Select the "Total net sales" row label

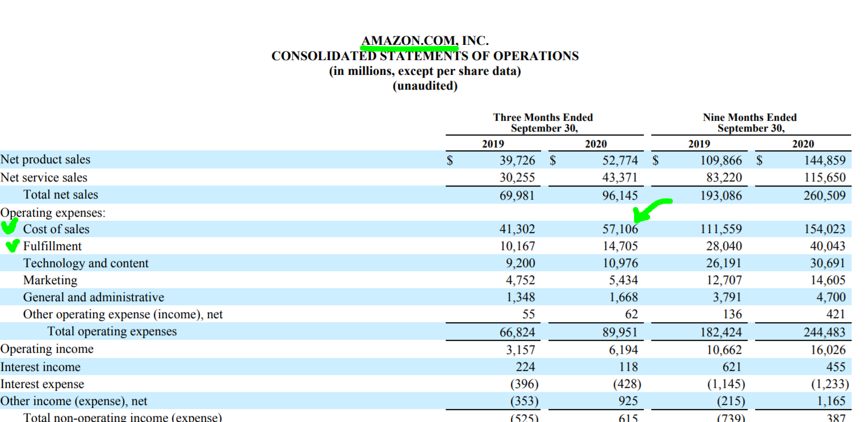pos(61,195)
